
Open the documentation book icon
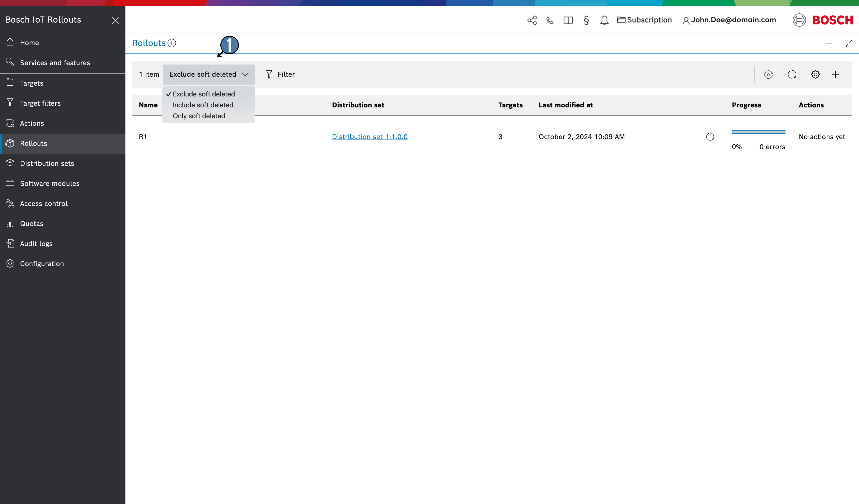pos(568,20)
